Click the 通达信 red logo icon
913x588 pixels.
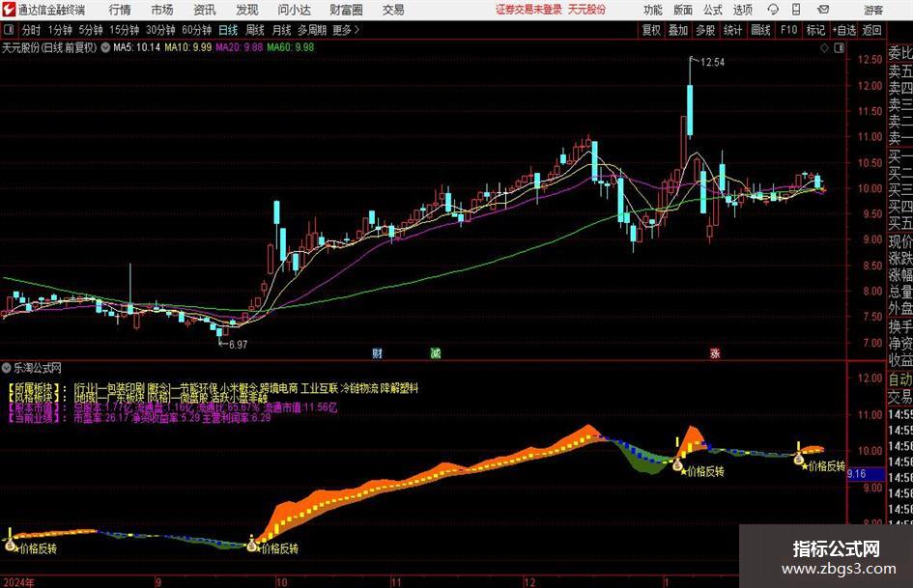[x=10, y=10]
